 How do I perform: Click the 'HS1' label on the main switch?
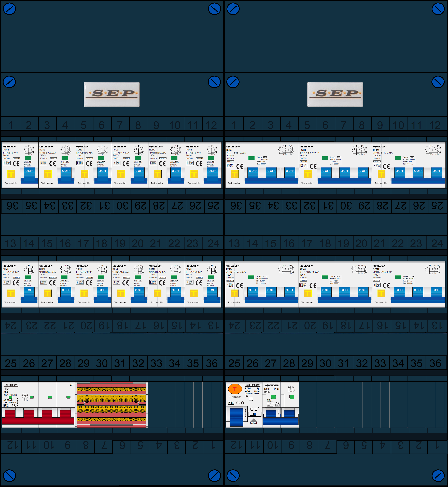(x=7, y=389)
